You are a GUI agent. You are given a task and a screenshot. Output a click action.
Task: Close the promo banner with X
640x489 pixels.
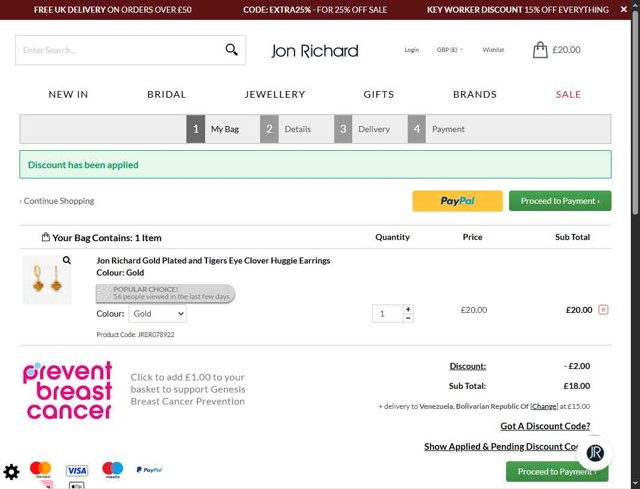(624, 9)
